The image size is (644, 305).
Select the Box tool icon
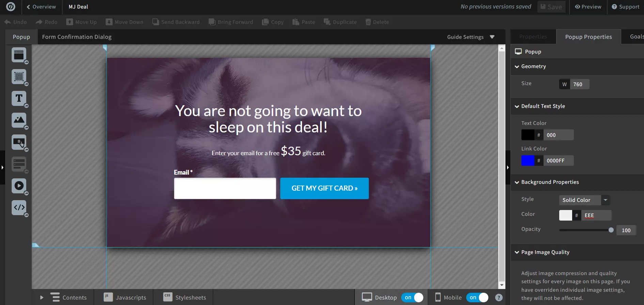click(19, 77)
